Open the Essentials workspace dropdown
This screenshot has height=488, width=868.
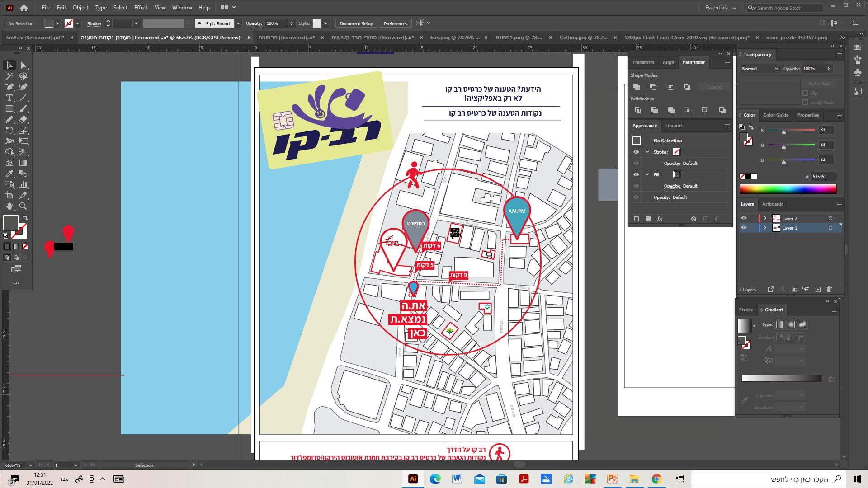pos(720,8)
